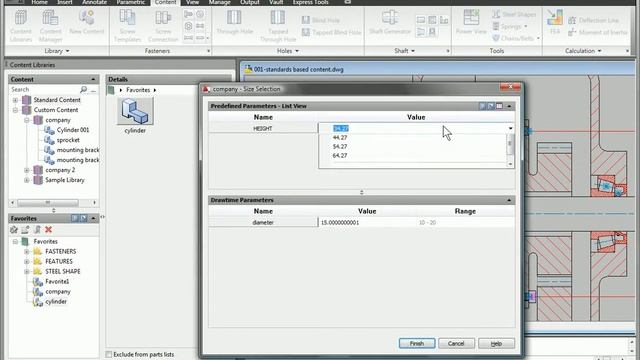Open Content Libraries ribbon tool

20,26
